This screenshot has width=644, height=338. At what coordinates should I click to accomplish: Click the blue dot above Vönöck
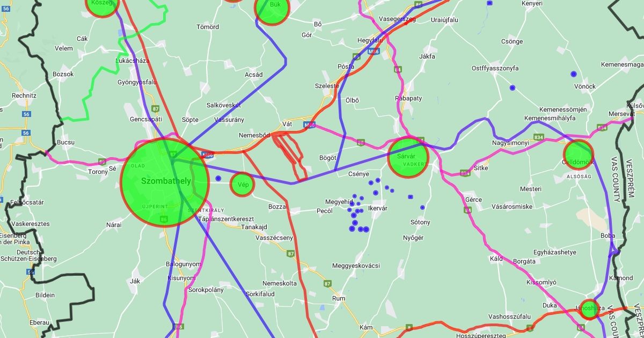click(x=573, y=74)
